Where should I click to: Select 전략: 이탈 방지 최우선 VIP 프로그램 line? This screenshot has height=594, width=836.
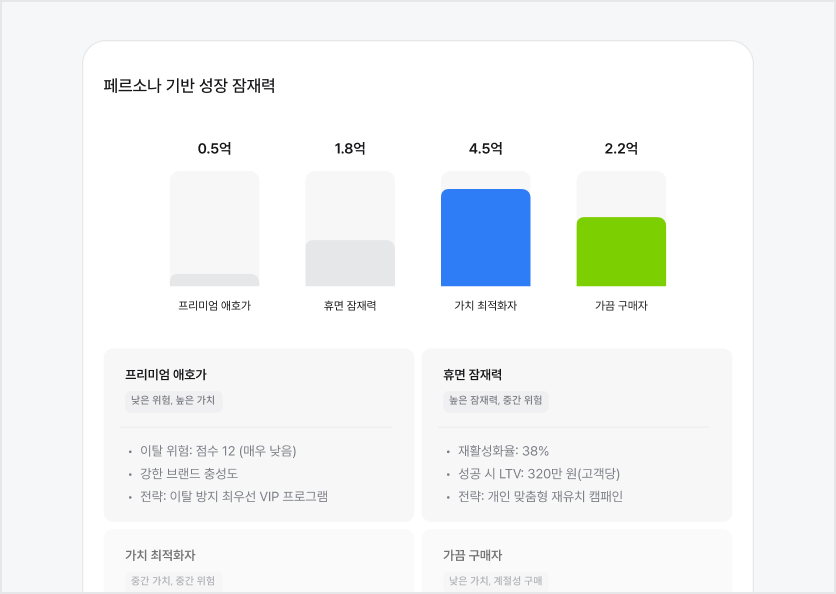[x=234, y=496]
